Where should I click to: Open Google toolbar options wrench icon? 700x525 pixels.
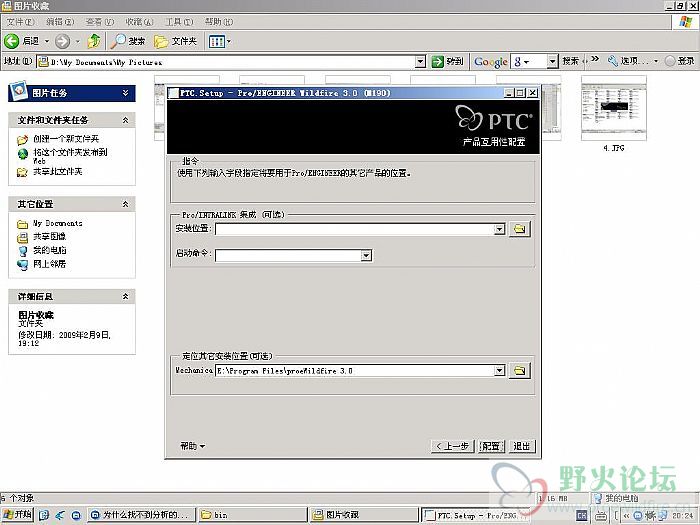pos(613,61)
